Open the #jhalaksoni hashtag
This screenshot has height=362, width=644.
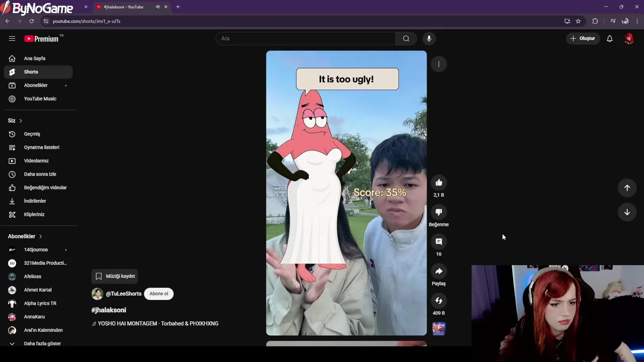point(109,310)
